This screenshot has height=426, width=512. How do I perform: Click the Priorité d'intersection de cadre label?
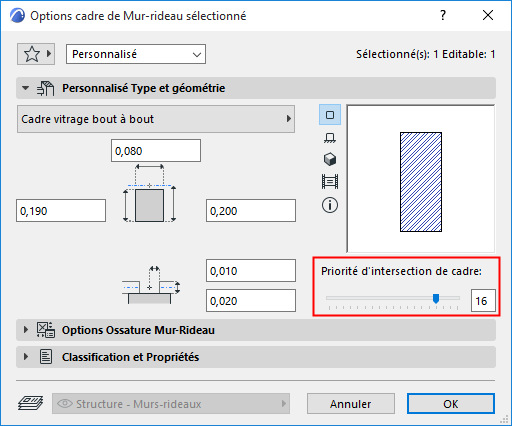[401, 271]
